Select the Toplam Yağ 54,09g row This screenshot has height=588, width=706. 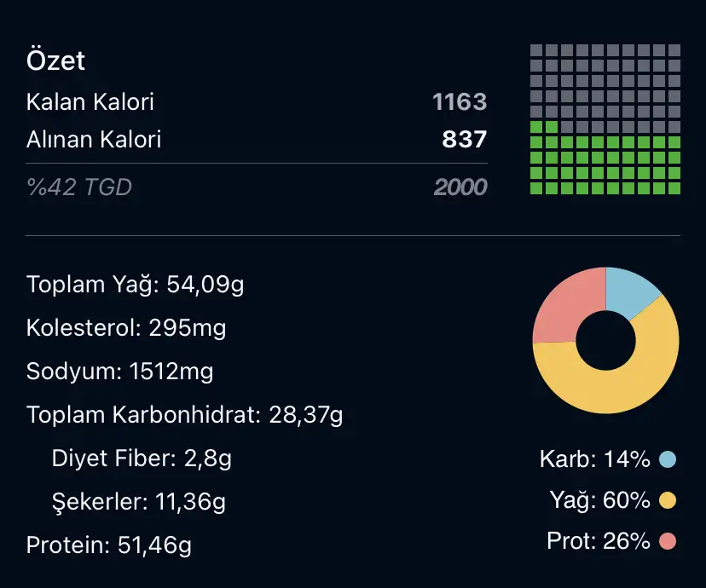click(135, 285)
